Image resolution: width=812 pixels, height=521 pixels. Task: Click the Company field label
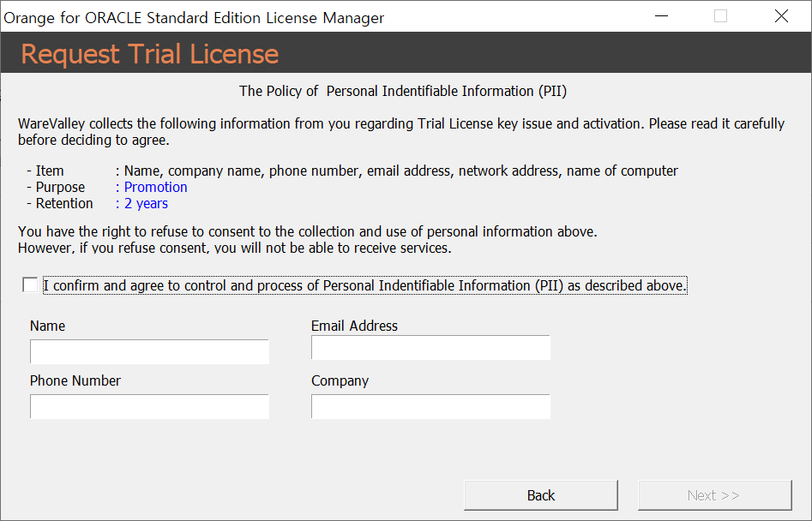click(340, 380)
